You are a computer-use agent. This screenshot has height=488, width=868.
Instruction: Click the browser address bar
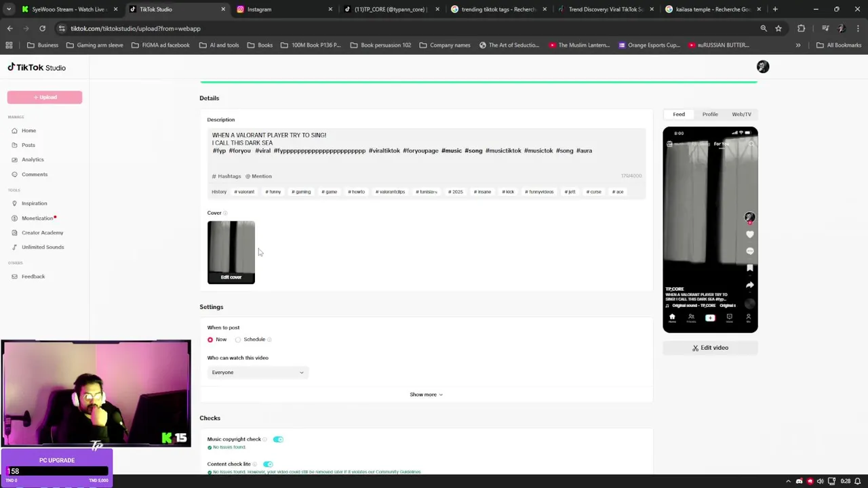(407, 28)
